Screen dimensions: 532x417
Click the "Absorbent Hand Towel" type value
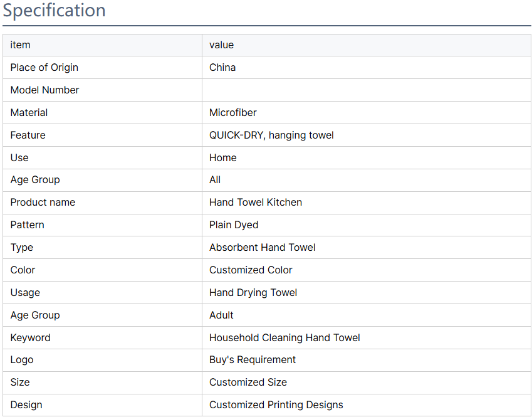263,248
